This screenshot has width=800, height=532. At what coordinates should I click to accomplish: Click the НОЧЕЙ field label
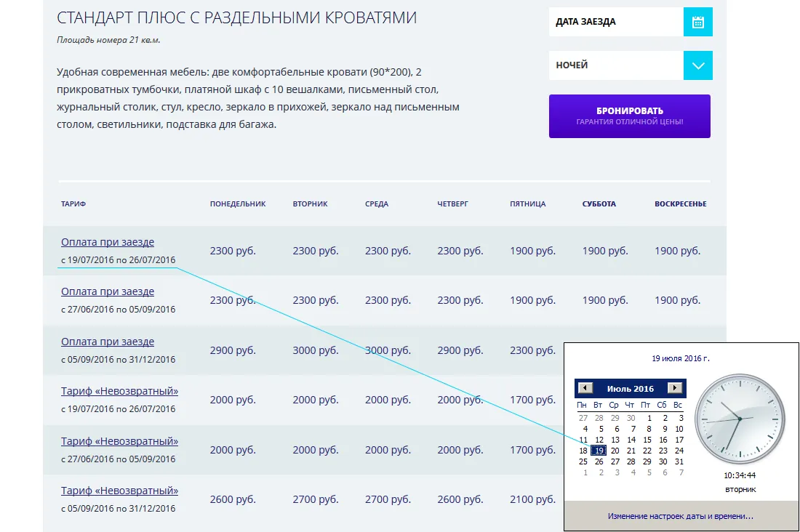tap(572, 65)
